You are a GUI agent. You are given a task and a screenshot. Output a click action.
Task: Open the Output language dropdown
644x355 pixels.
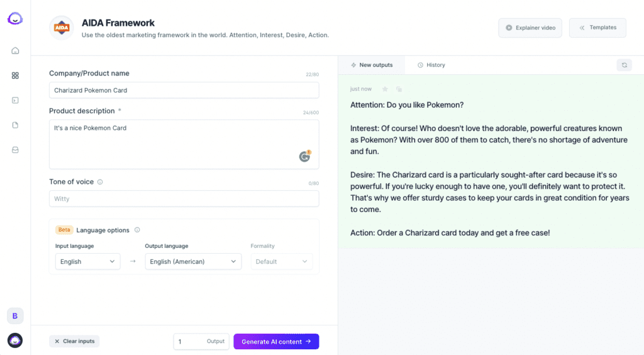(193, 261)
